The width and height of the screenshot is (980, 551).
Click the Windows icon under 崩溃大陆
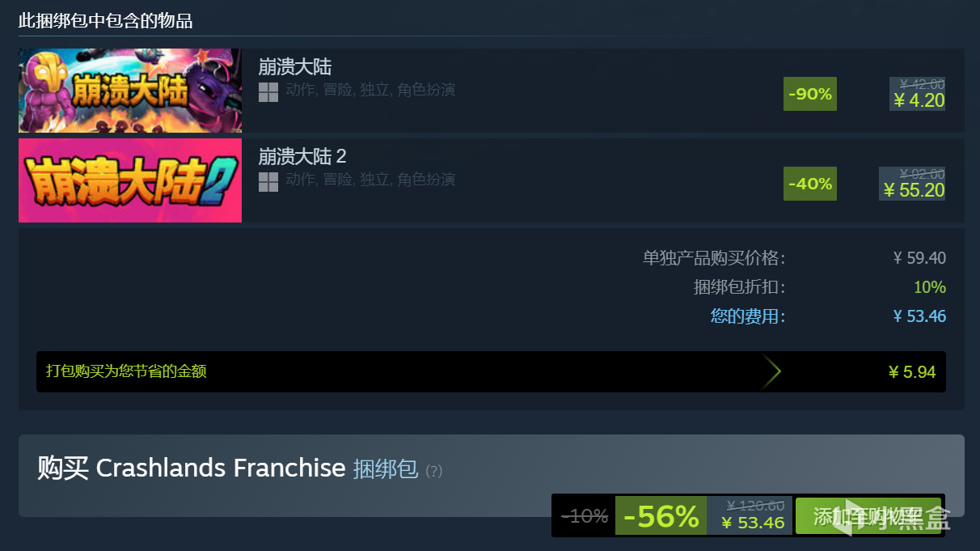[268, 92]
